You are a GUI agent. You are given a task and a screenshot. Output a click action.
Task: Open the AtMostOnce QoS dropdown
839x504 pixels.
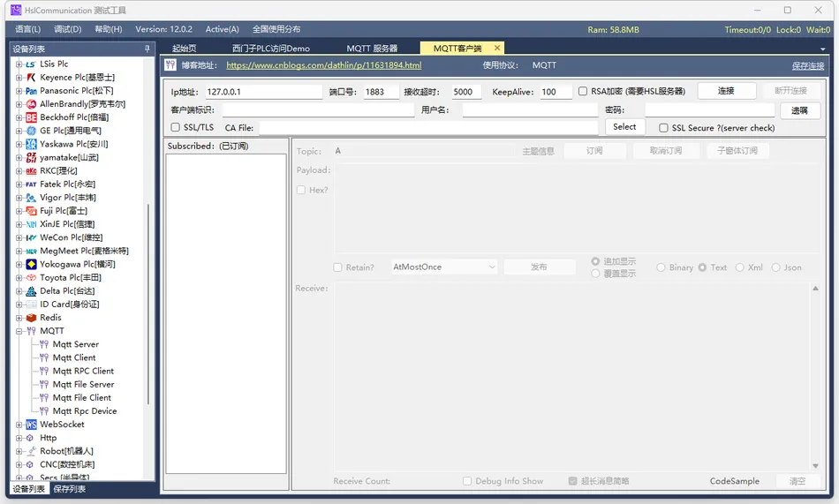click(x=444, y=267)
